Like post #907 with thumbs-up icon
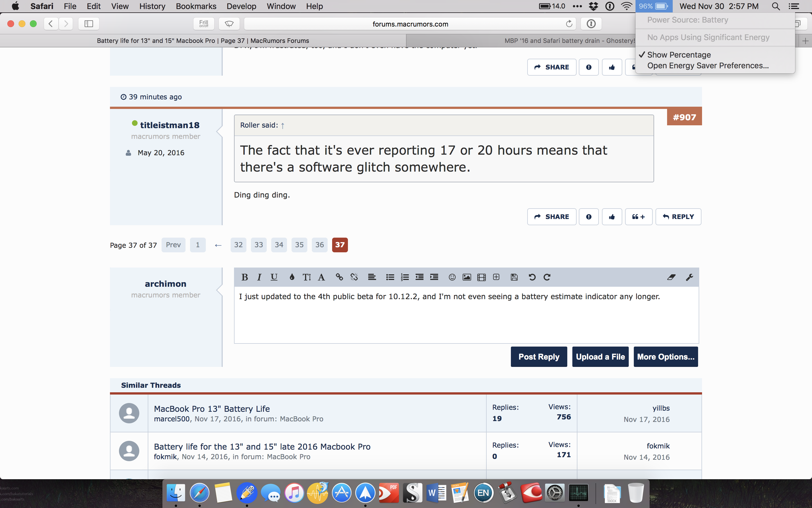Image resolution: width=812 pixels, height=508 pixels. 612,217
